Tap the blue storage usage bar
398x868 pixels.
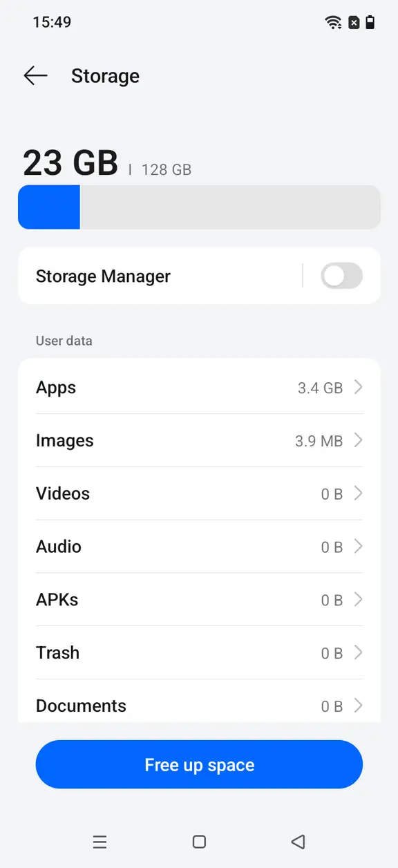click(49, 207)
